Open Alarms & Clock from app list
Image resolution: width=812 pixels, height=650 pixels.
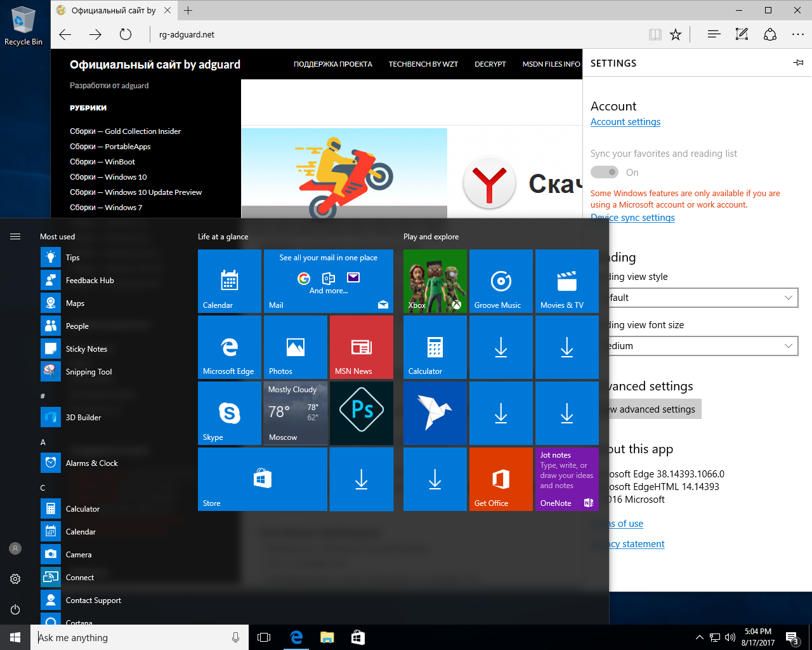[x=114, y=463]
